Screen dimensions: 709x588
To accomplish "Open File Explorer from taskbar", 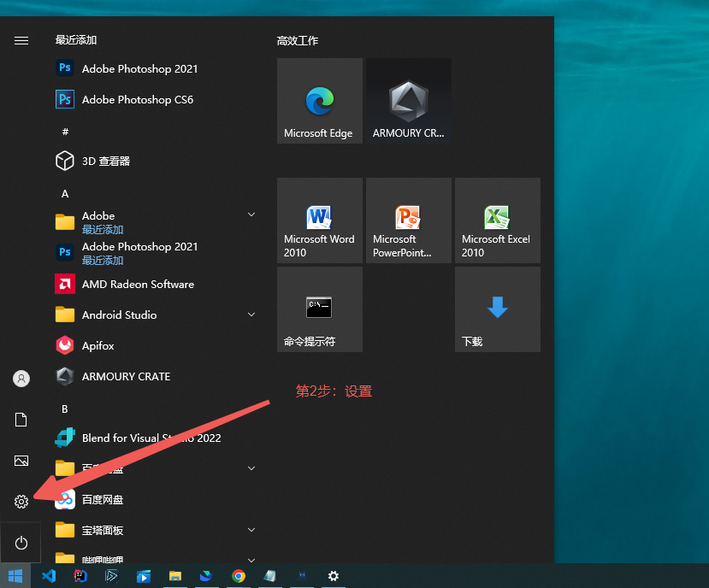I will click(x=175, y=576).
